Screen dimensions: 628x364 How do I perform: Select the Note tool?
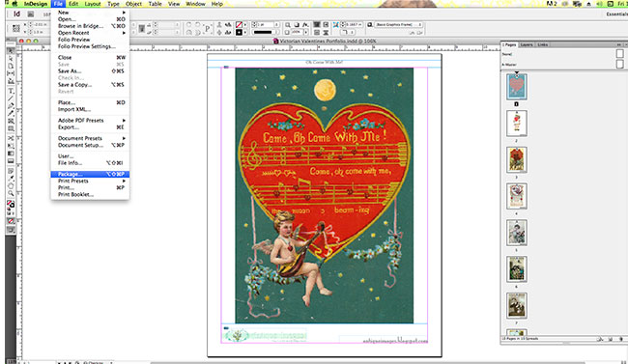11,171
